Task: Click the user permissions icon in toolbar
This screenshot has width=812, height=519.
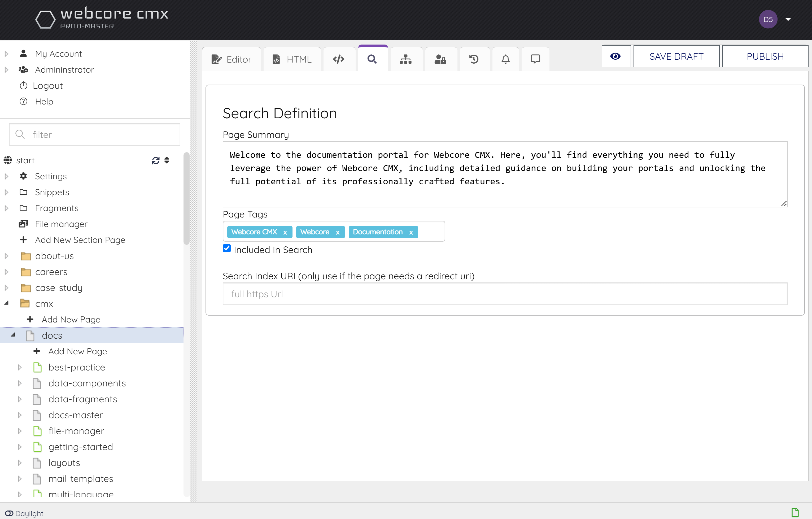Action: click(440, 59)
